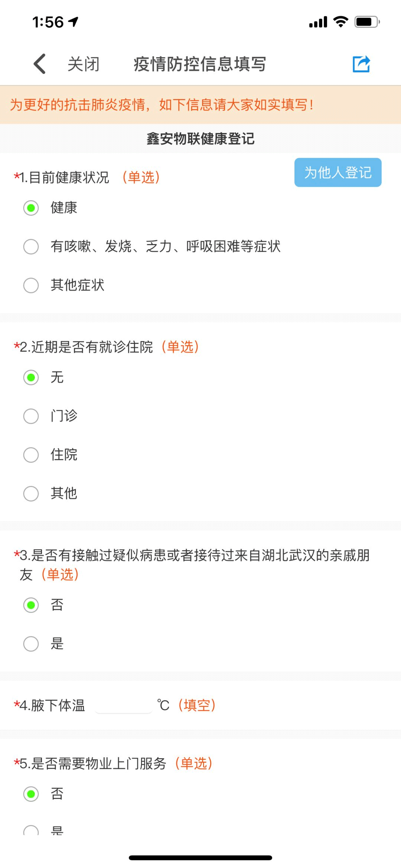Viewport: 401px width, 868px height.
Task: Choose 门诊 radio option
Action: coord(31,416)
